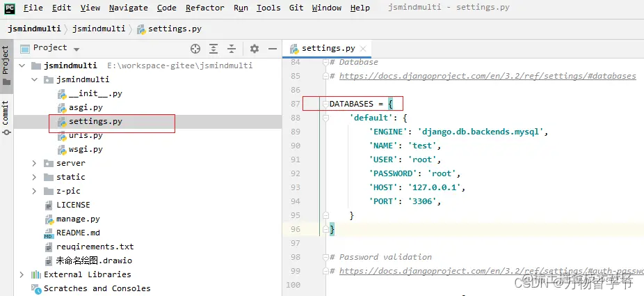644x296 pixels.
Task: Expand the static folder
Action: click(x=35, y=177)
